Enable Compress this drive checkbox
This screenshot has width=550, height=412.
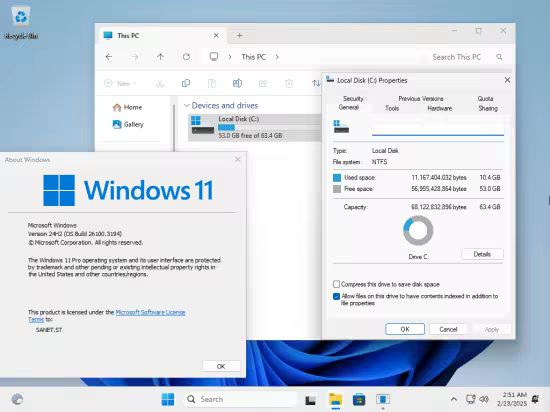click(x=336, y=284)
